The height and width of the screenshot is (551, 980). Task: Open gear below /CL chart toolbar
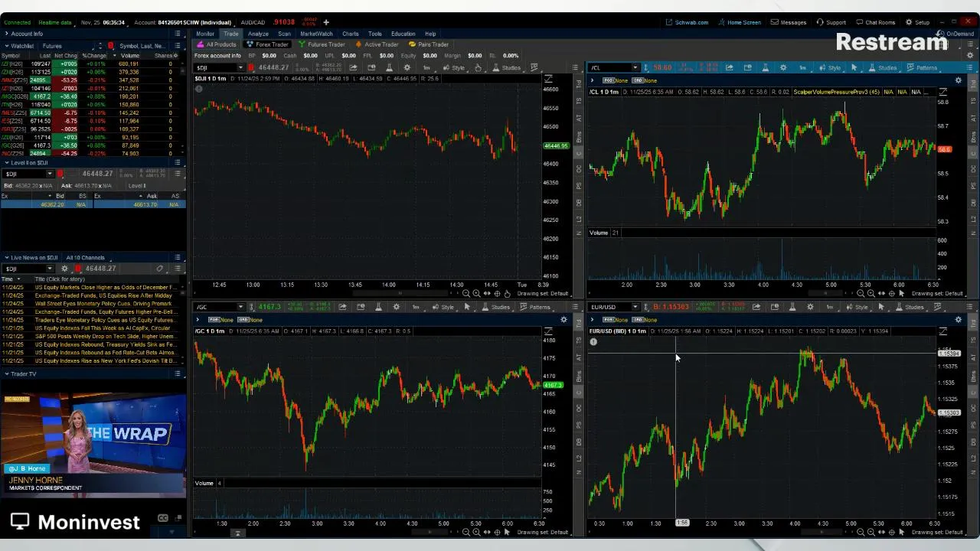(959, 80)
